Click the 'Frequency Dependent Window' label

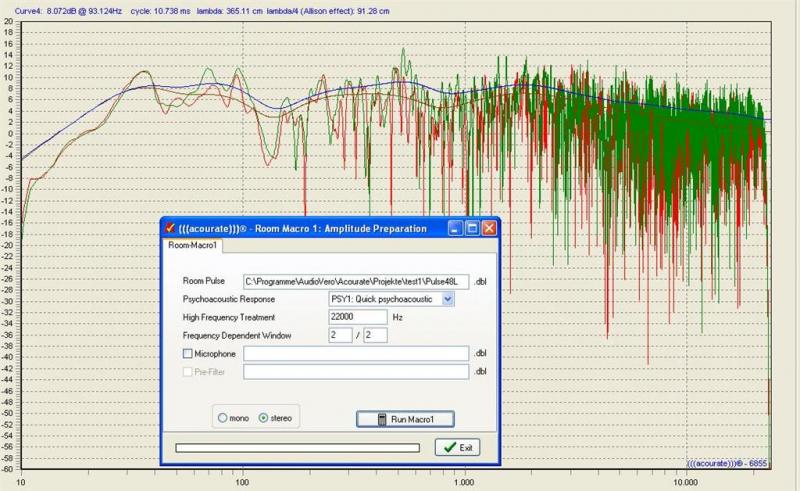click(237, 335)
